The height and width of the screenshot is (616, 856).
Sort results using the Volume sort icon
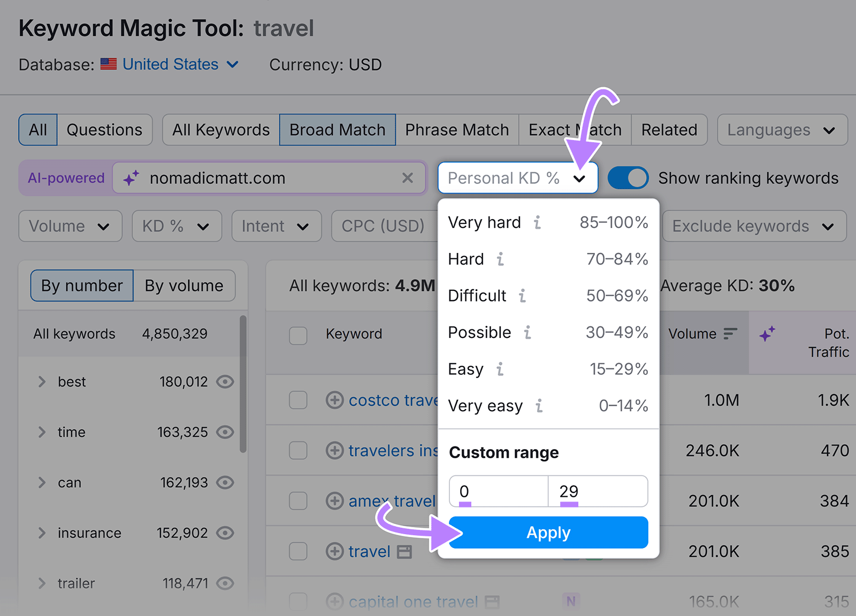pos(729,333)
